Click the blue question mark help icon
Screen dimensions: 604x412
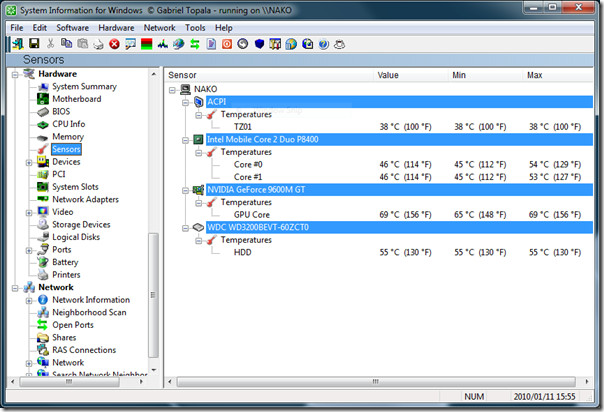click(x=324, y=44)
